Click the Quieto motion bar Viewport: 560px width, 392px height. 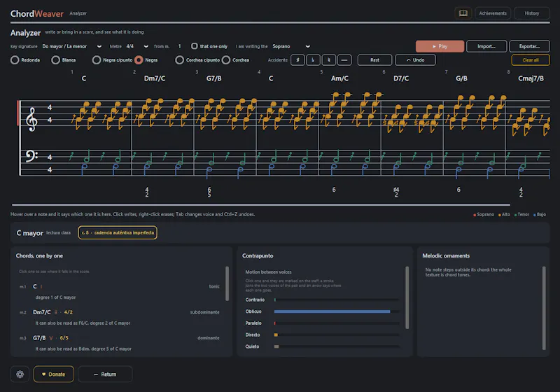(x=337, y=346)
